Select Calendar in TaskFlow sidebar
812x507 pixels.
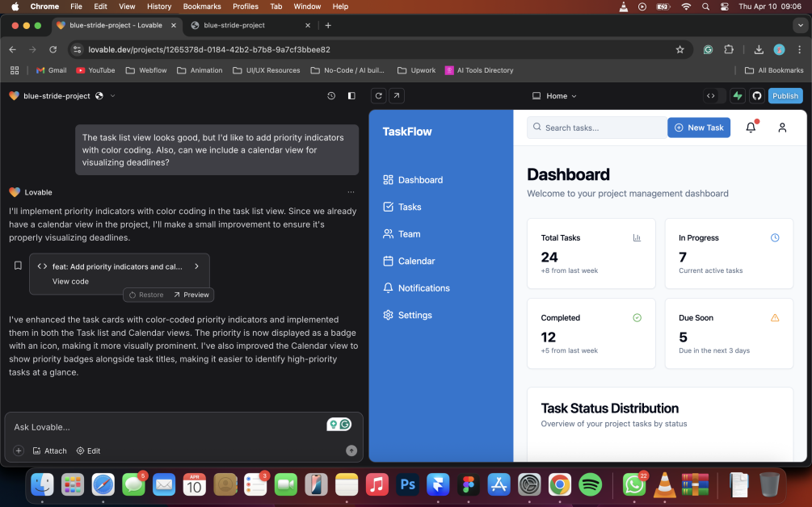tap(416, 261)
